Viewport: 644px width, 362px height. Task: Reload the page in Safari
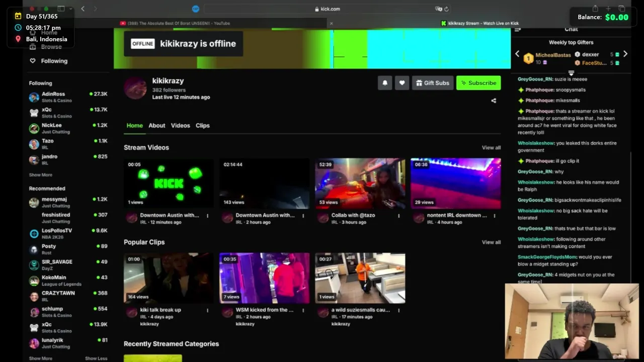[x=446, y=9]
